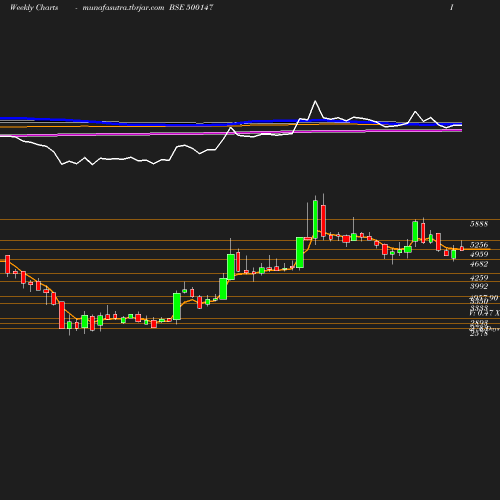The image size is (500, 500).
Task: Click the 5256 price level label
Action: click(479, 245)
